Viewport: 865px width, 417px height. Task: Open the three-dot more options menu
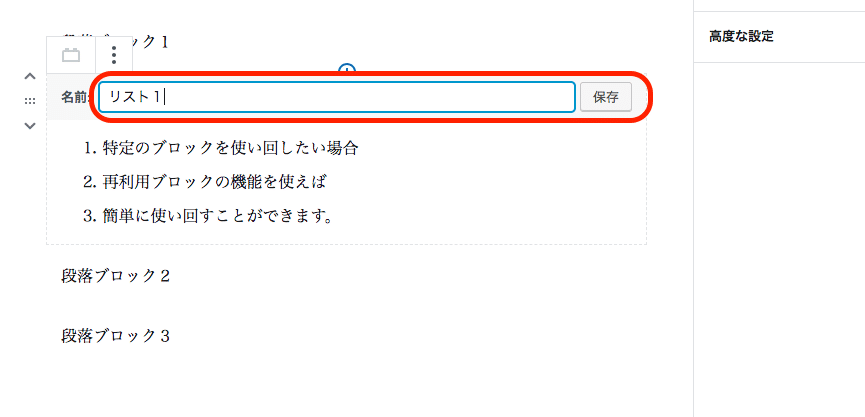pos(114,55)
